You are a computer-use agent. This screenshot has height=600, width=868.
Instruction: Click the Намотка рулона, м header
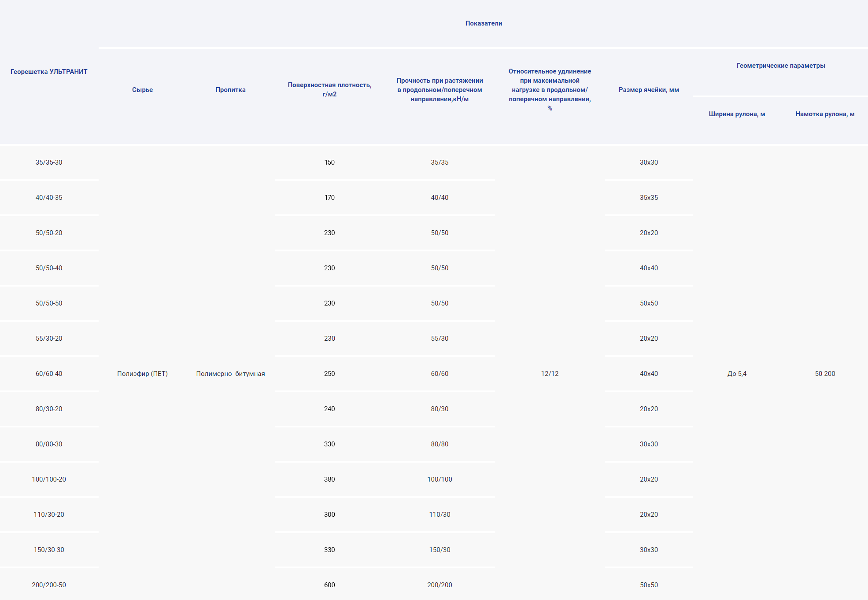point(824,114)
